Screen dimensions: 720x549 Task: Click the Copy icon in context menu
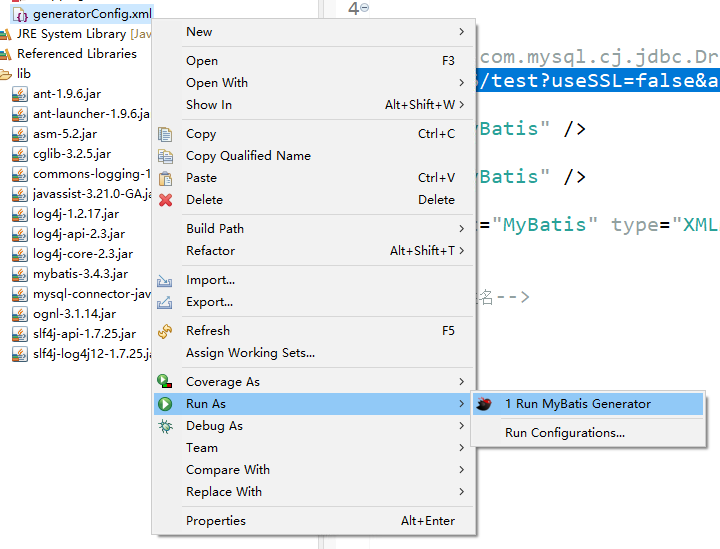[x=166, y=134]
